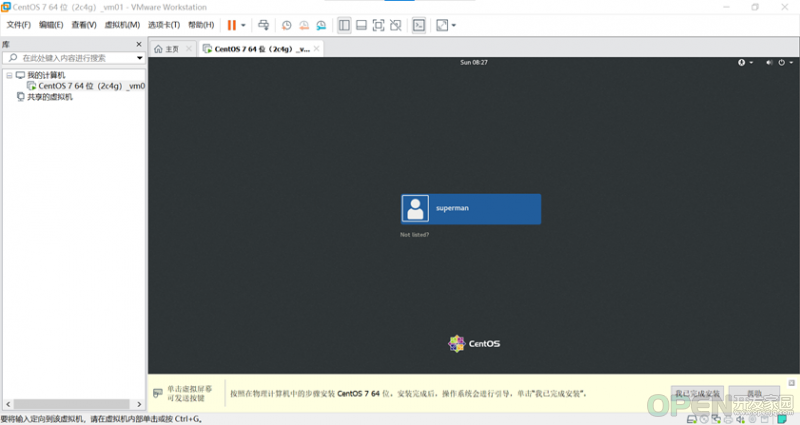
Task: Open the 选项卡(T) menu
Action: [x=164, y=25]
